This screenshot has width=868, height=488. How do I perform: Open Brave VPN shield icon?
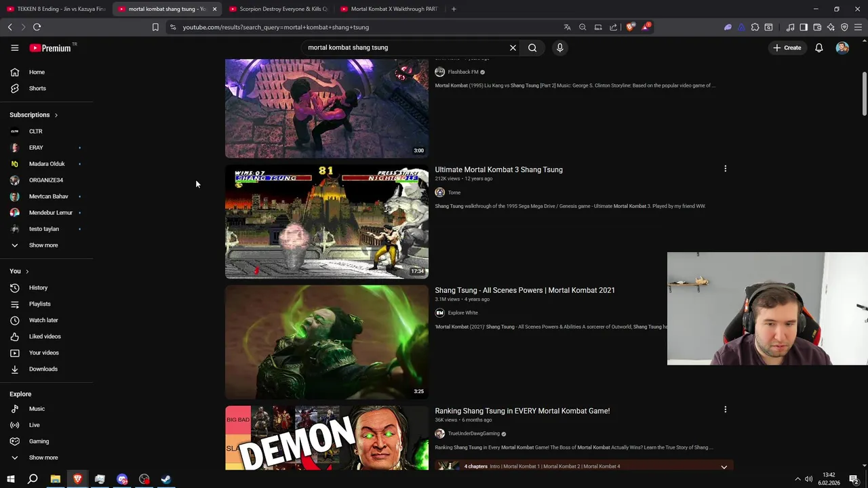coord(844,27)
